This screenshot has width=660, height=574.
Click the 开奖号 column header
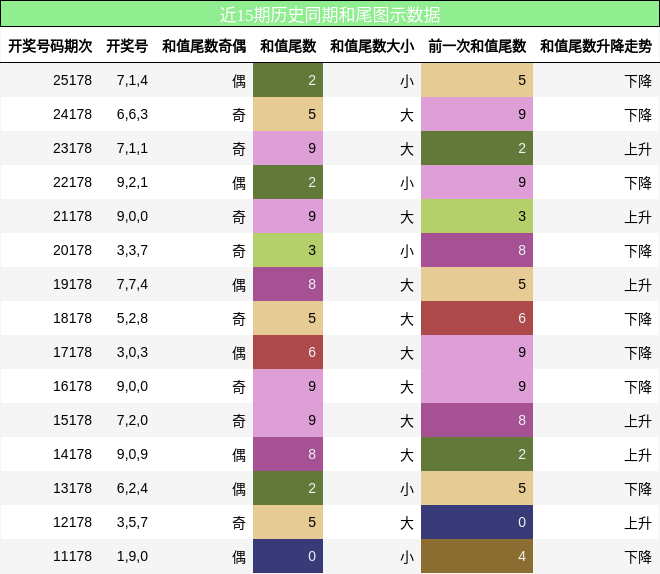point(127,46)
